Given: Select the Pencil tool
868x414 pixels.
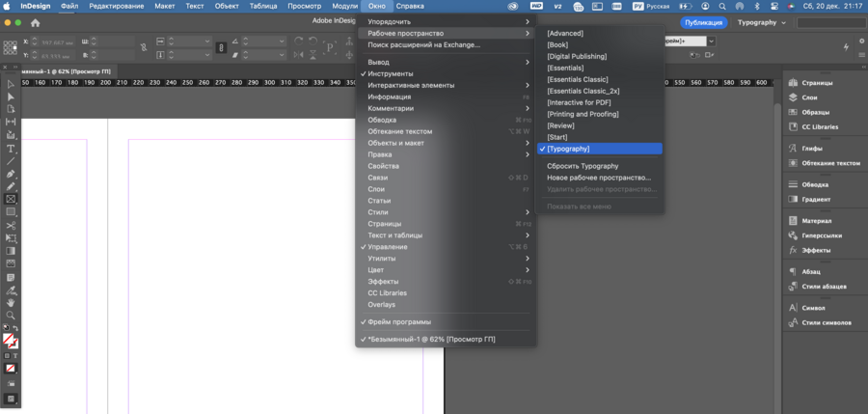Looking at the screenshot, I should 11,187.
